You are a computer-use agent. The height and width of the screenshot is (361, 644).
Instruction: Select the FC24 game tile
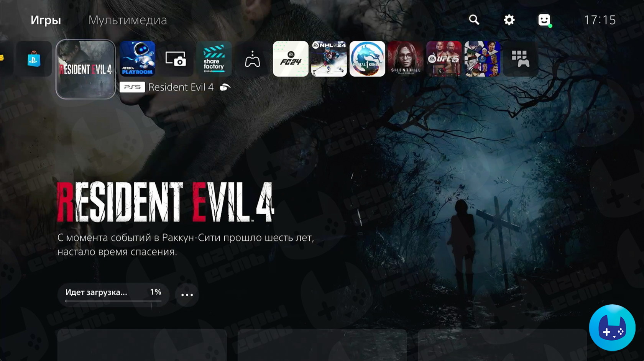(291, 59)
